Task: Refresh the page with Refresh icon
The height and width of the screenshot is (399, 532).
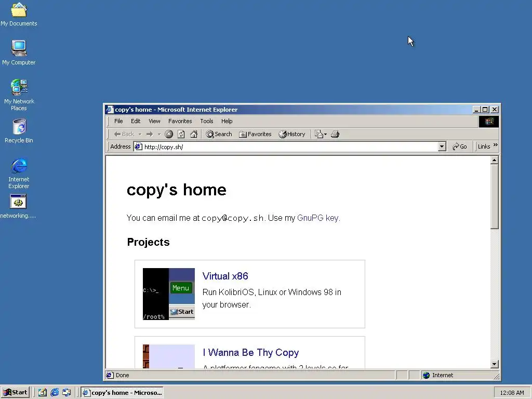Action: tap(181, 134)
